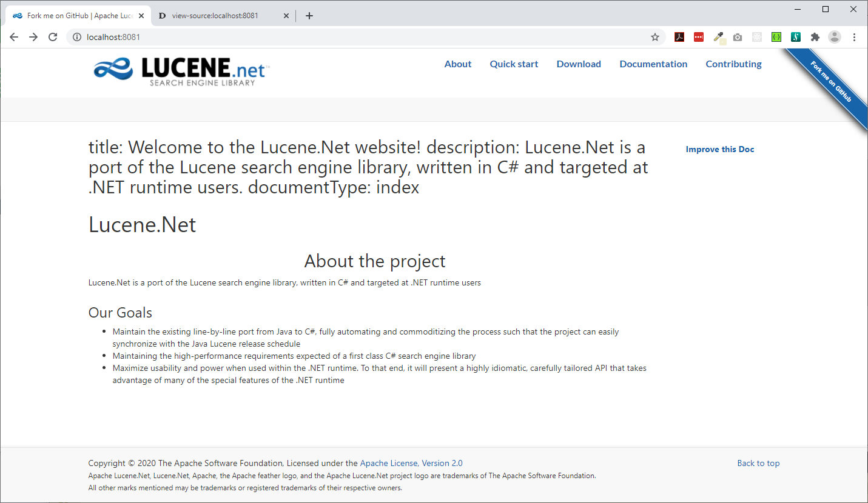Open the Adobe Acrobat PDF extension
868x503 pixels.
[x=679, y=37]
